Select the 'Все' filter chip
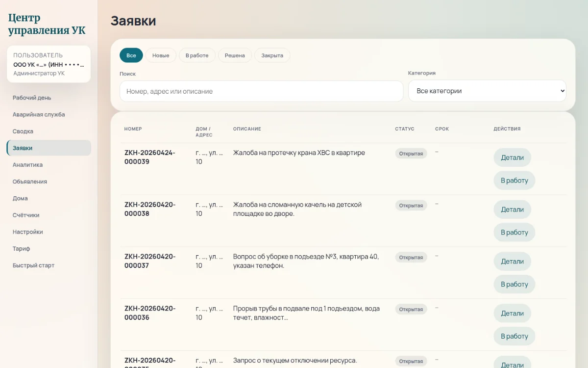 [x=131, y=55]
